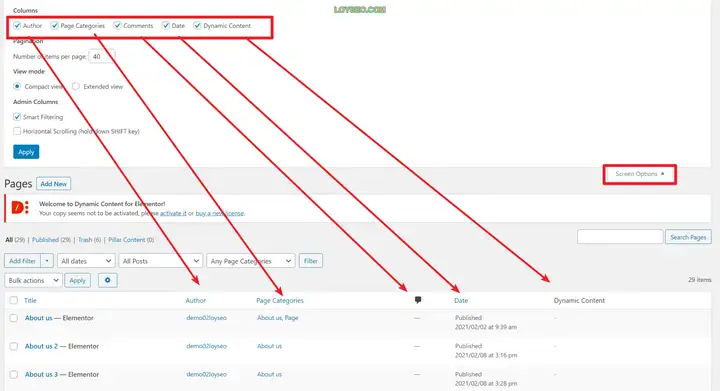Disable the Smart Filtering checkbox
This screenshot has height=391, width=720.
17,117
